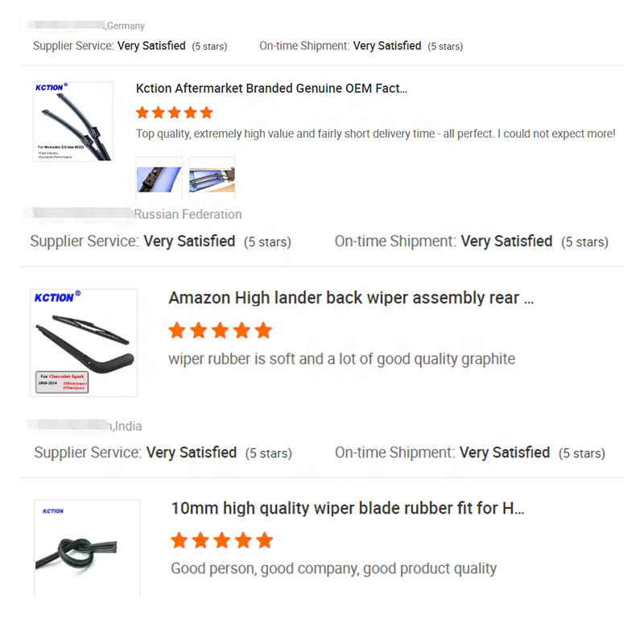View the second review photo thumbnail
Screen dimensions: 644x644
pyautogui.click(x=212, y=178)
